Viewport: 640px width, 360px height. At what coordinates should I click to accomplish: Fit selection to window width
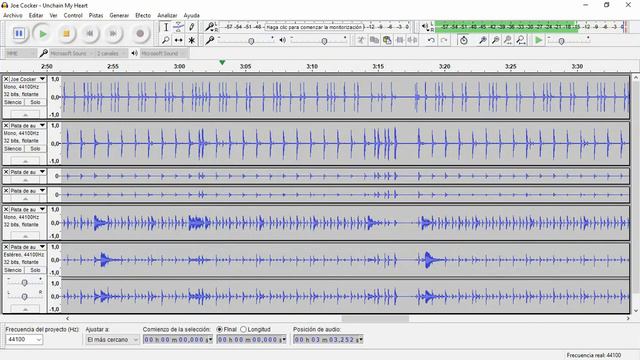click(x=508, y=40)
